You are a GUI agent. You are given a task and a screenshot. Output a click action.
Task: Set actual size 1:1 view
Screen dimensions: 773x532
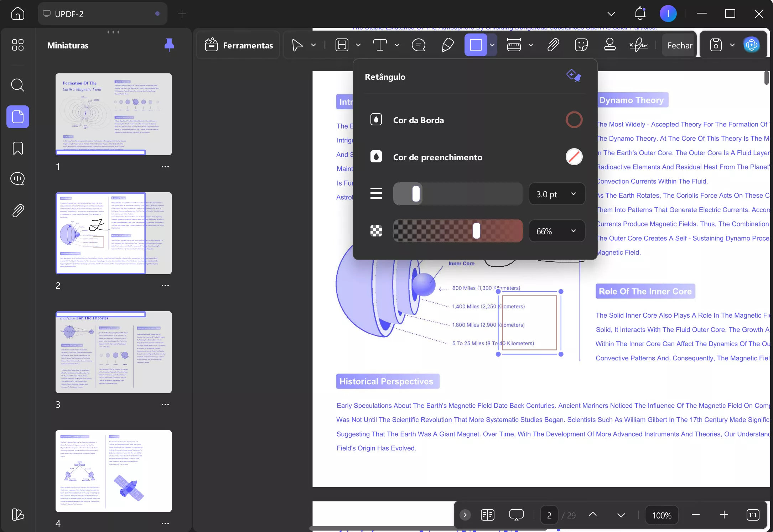(753, 515)
